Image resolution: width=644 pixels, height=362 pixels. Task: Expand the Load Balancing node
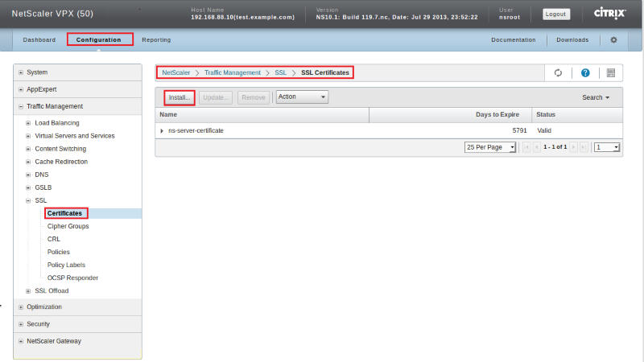pos(28,123)
